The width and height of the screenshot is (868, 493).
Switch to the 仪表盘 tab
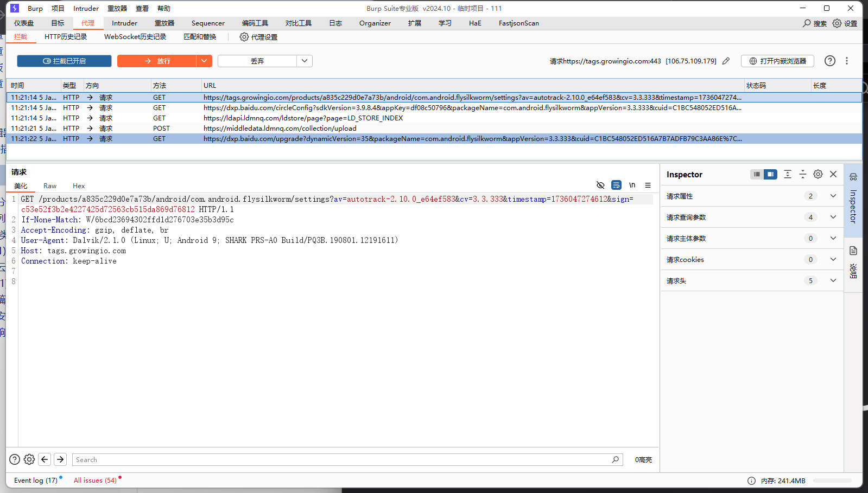click(24, 23)
